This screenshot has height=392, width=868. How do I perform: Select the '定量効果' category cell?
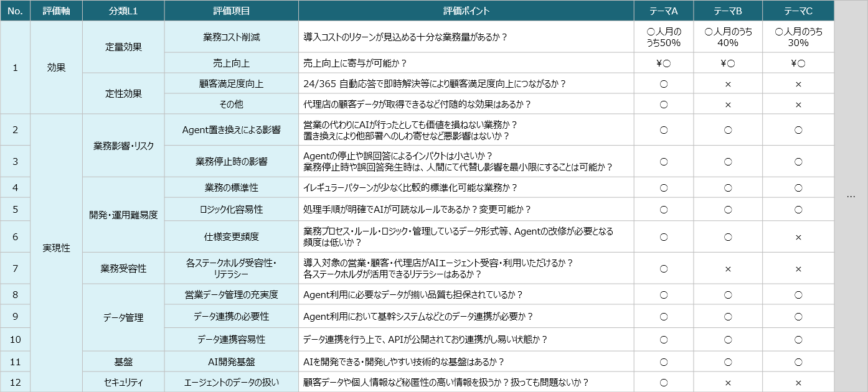point(123,47)
